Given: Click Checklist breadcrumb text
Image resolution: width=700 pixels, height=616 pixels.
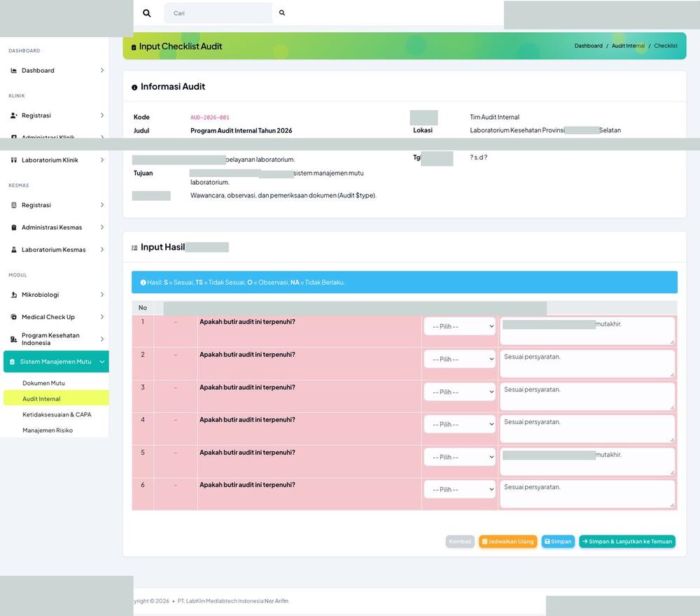Looking at the screenshot, I should pyautogui.click(x=666, y=46).
